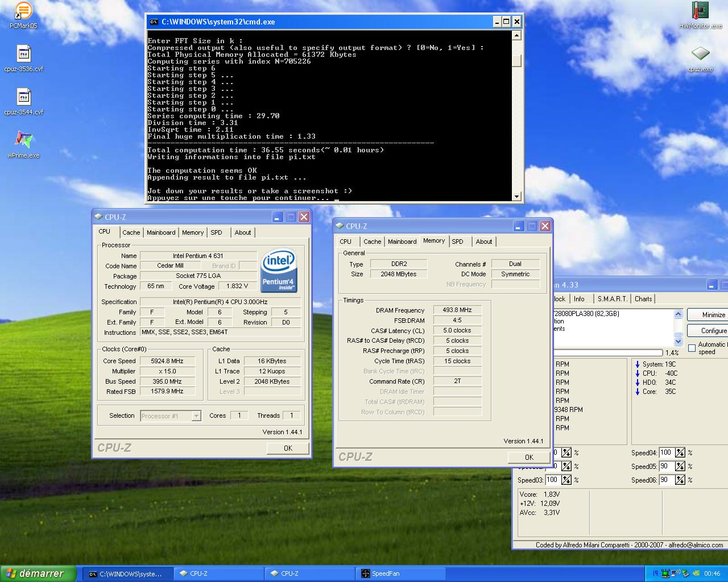
Task: Select About tab in CPU-Z Memory window
Action: pyautogui.click(x=484, y=242)
